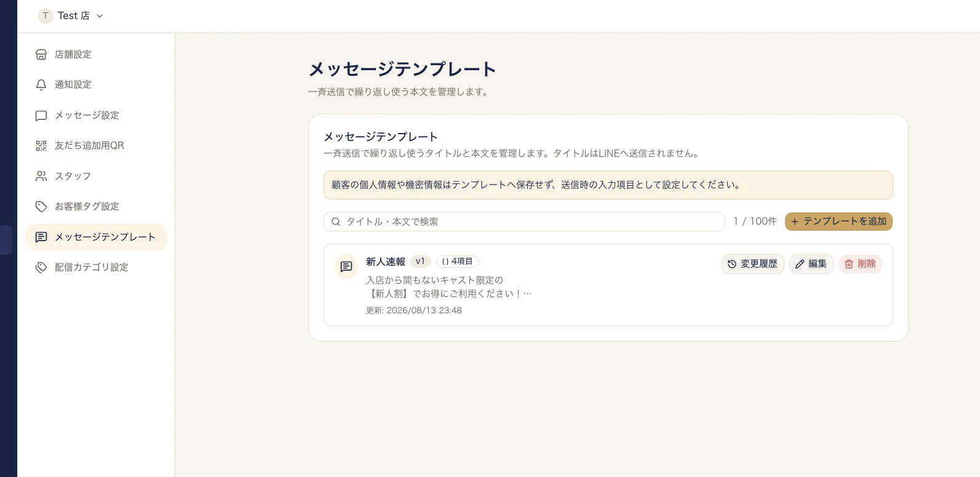This screenshot has width=980, height=477.
Task: Click the 新人速報 template title
Action: tap(386, 262)
